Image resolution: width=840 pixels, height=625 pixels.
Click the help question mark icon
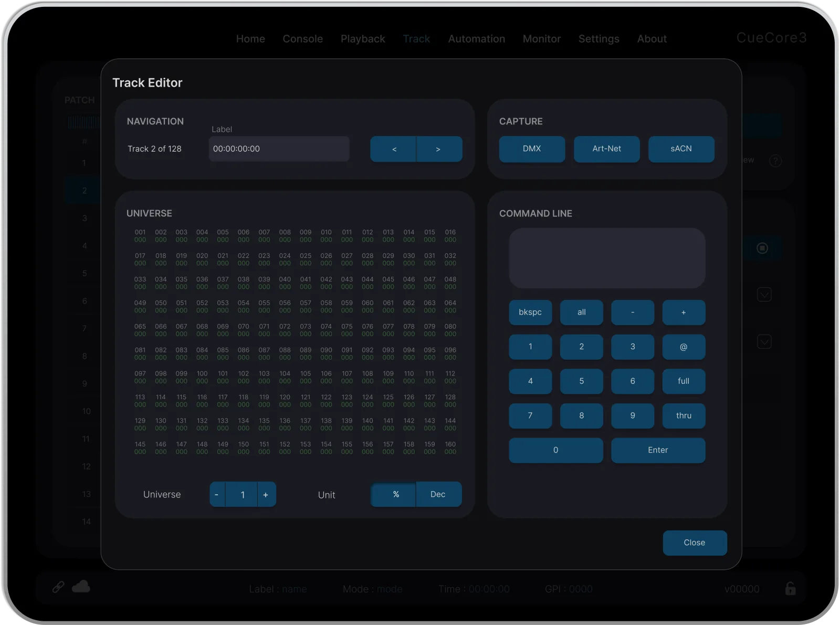pyautogui.click(x=775, y=161)
